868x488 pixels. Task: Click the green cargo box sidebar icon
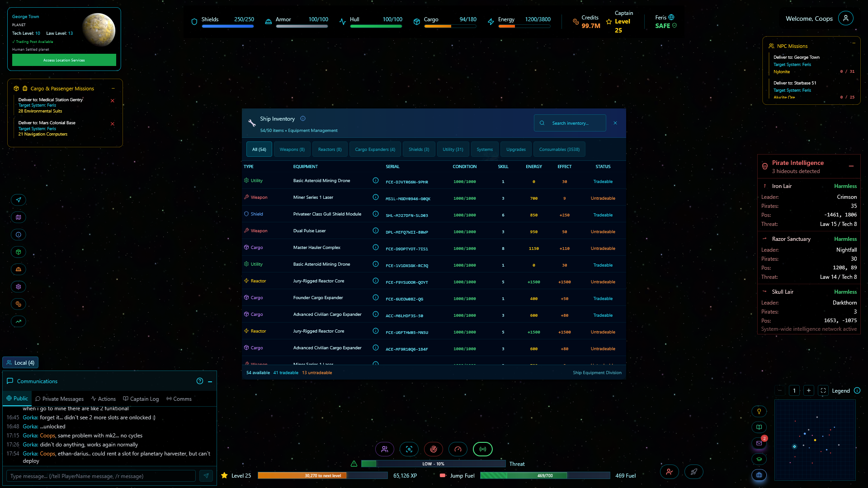pyautogui.click(x=19, y=252)
